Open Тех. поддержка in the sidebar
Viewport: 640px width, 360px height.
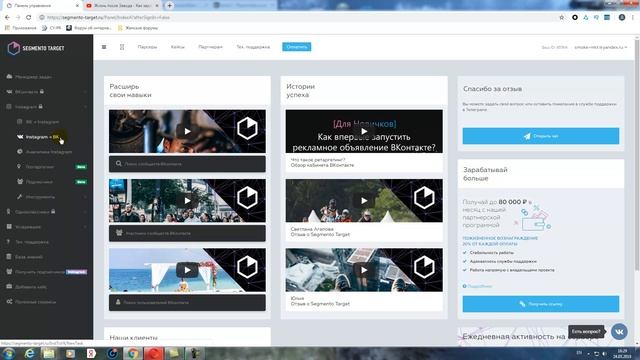[x=31, y=242]
